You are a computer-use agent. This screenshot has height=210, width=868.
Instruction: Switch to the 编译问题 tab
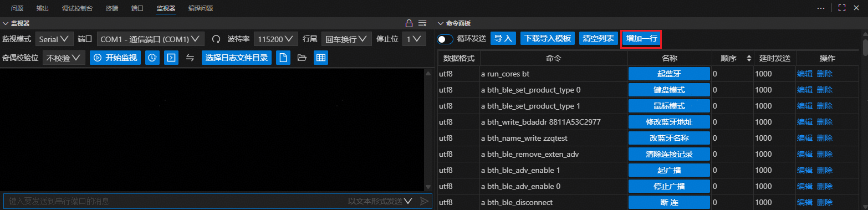[x=201, y=8]
